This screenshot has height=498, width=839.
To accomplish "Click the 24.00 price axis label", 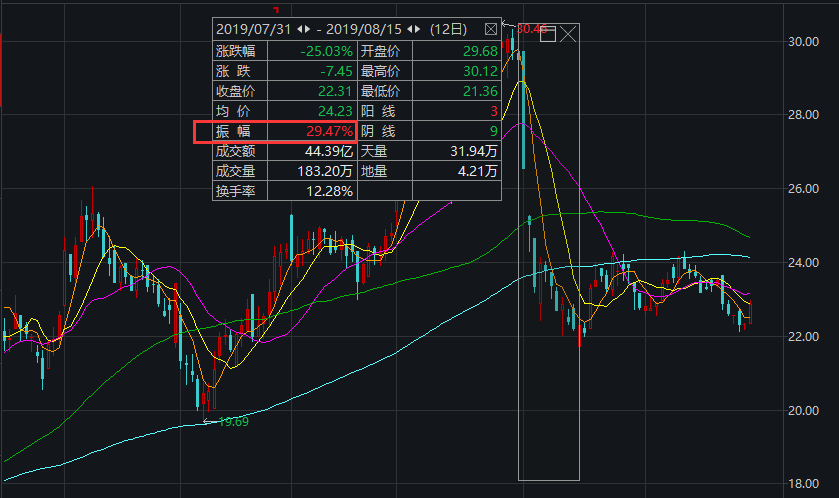I will [805, 263].
